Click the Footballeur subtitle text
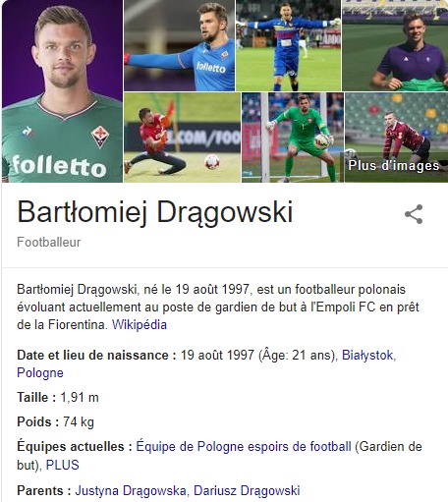 click(49, 243)
